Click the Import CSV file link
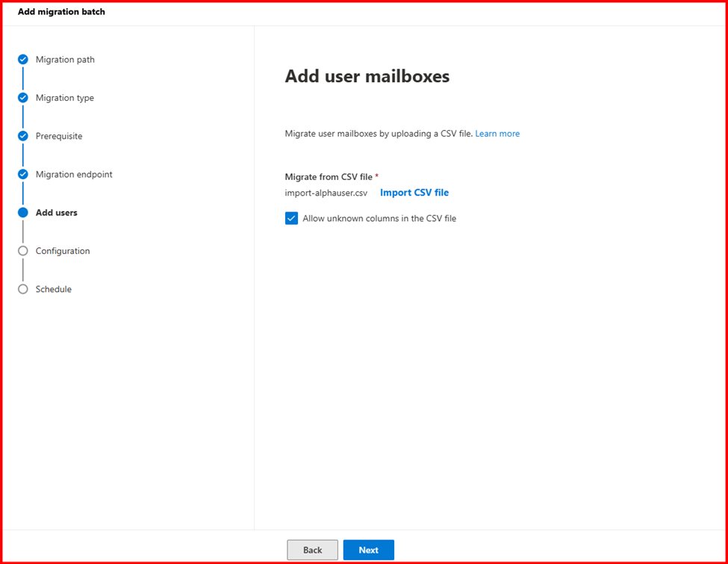728x564 pixels. (414, 193)
